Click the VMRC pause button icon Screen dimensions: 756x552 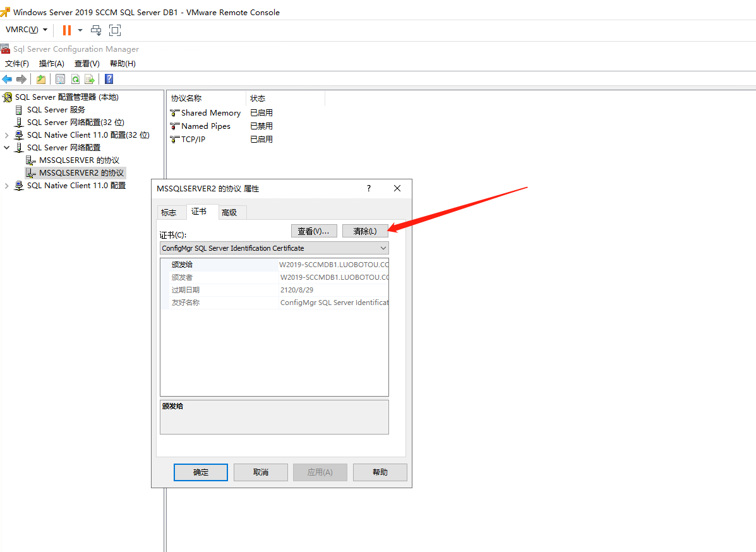66,30
